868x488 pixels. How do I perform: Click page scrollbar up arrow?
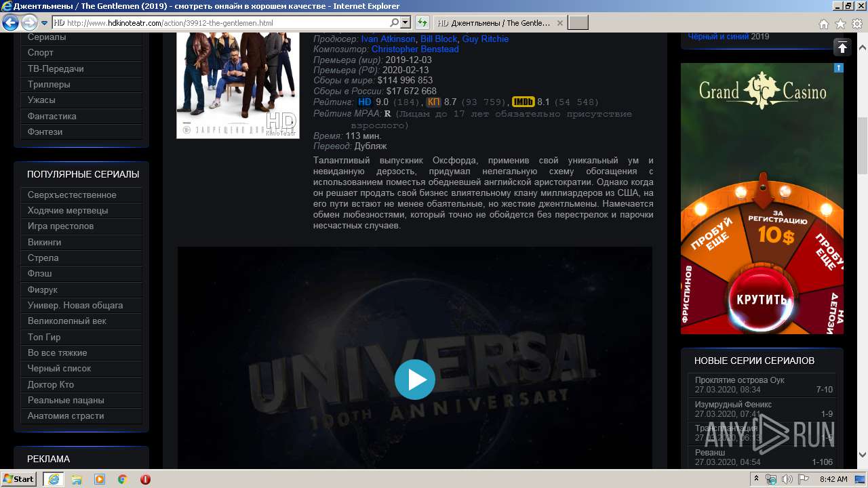pyautogui.click(x=862, y=48)
